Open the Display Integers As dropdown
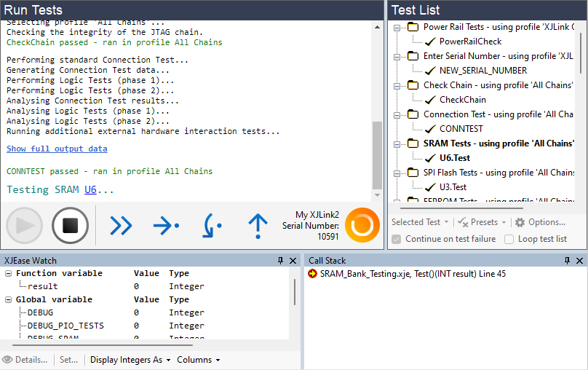 pos(130,360)
